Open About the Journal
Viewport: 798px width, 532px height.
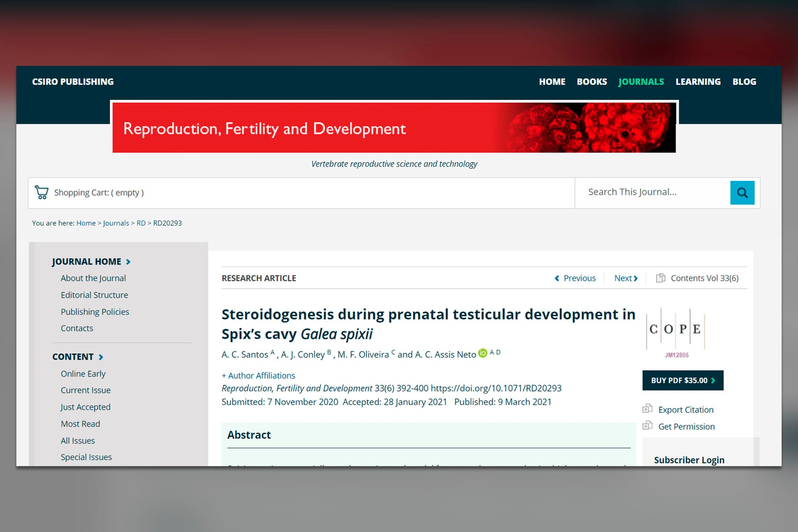(x=93, y=278)
